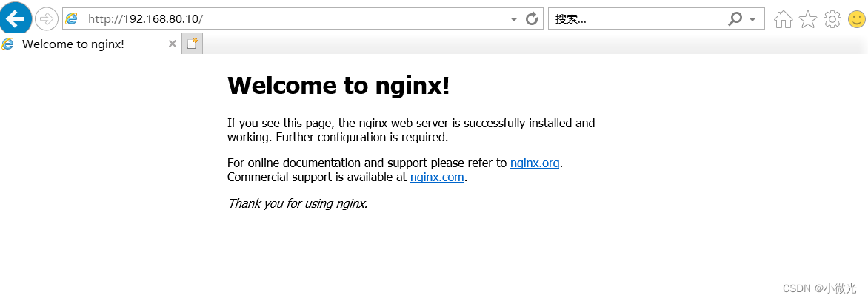Click the 'Welcome to nginx!' heading
Screen dimensions: 868x301
(338, 86)
